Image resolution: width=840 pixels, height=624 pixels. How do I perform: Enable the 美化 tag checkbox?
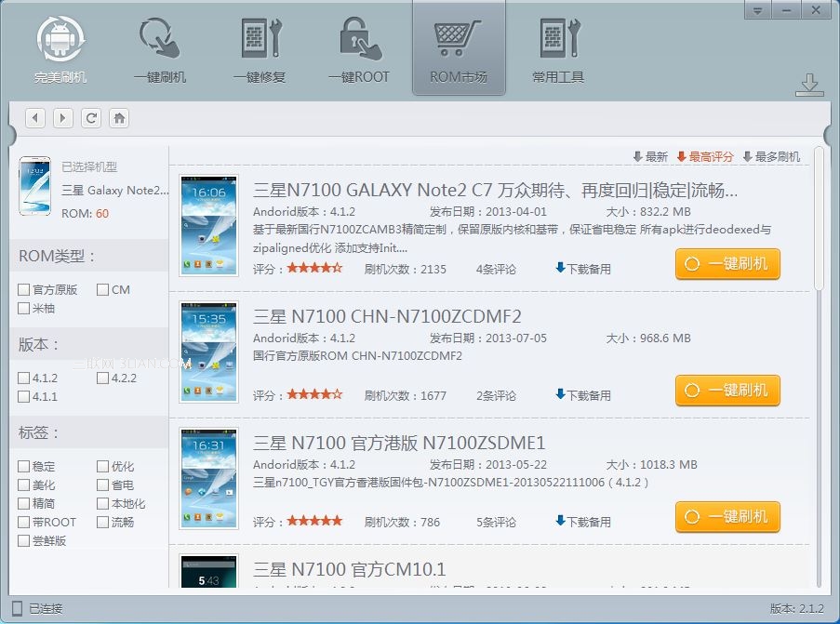click(23, 485)
